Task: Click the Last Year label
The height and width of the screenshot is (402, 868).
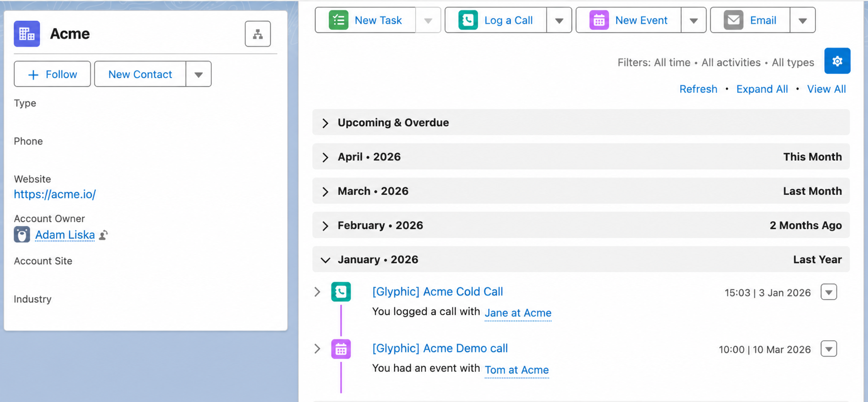Action: click(817, 260)
